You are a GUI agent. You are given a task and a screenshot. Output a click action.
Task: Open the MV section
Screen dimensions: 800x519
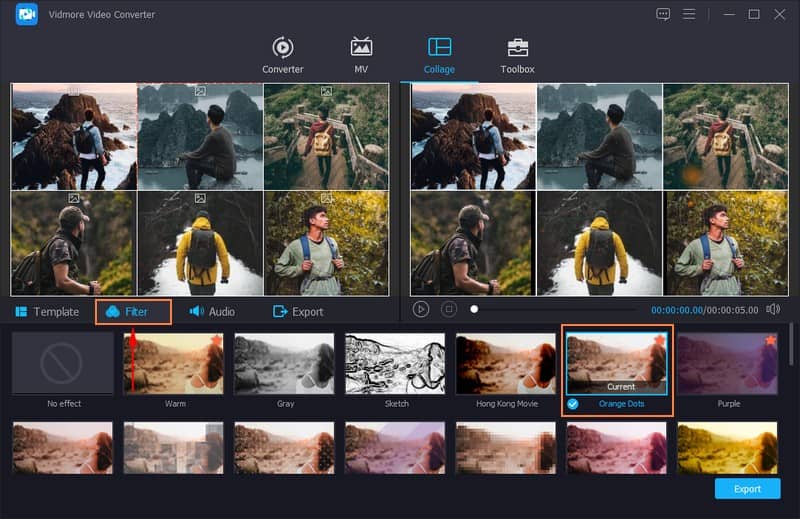point(361,54)
